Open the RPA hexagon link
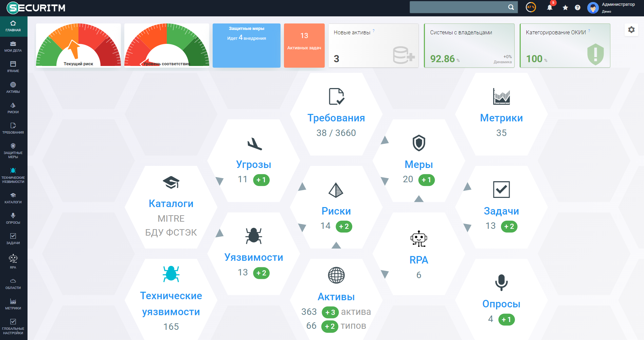Viewport: 644px width, 340px height. [419, 260]
